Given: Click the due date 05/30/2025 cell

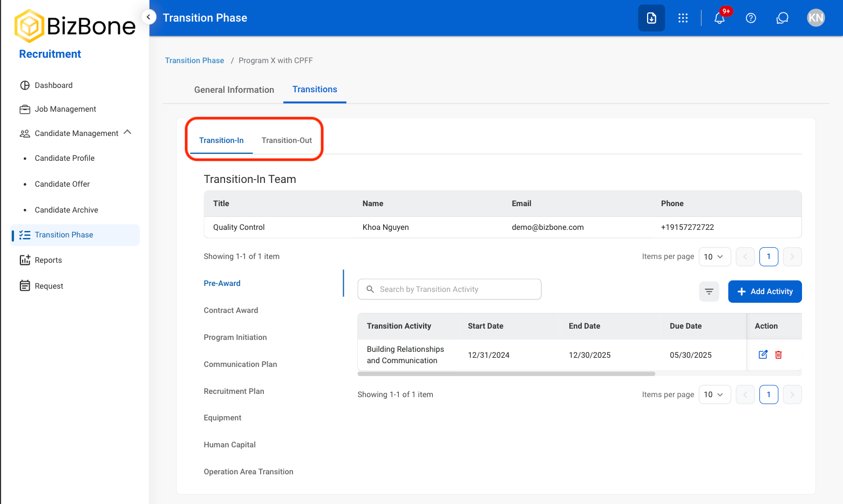Looking at the screenshot, I should pyautogui.click(x=691, y=355).
